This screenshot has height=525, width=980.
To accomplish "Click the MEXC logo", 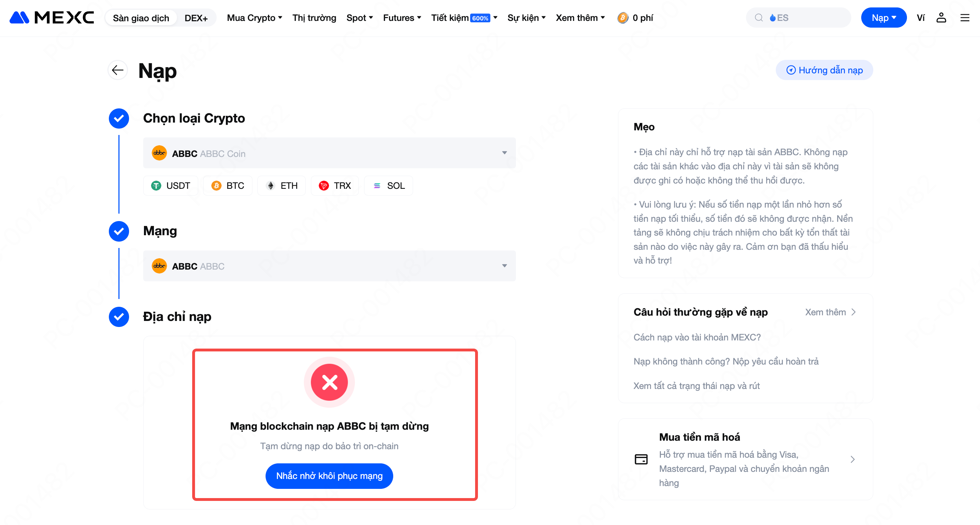I will click(51, 17).
